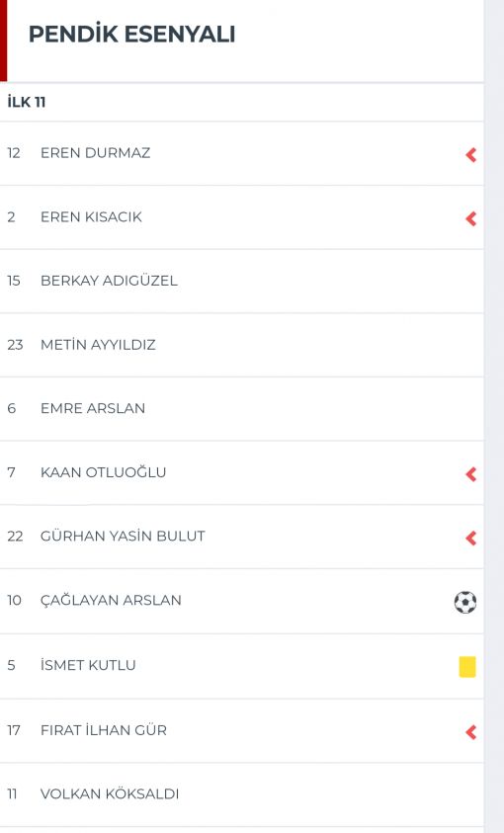Select the İLK 11 section label
Image resolution: width=504 pixels, height=833 pixels.
point(27,102)
